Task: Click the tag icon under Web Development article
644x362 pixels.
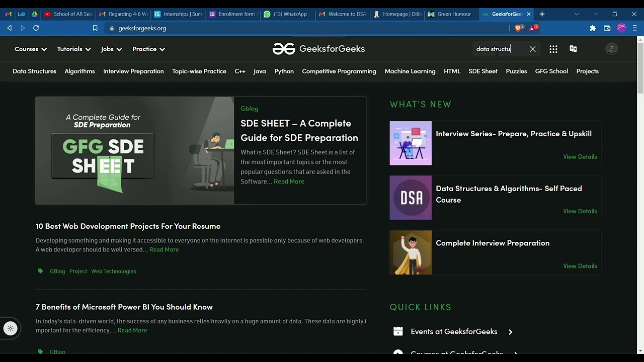Action: click(40, 271)
